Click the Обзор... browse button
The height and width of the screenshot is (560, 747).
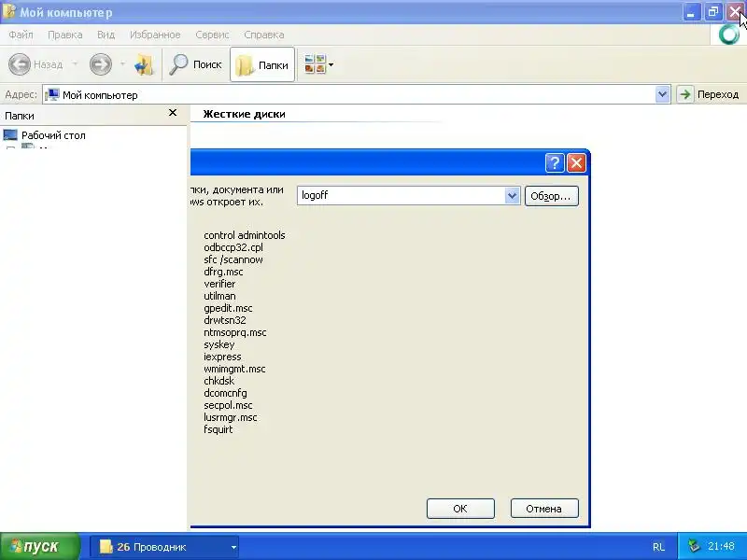551,196
